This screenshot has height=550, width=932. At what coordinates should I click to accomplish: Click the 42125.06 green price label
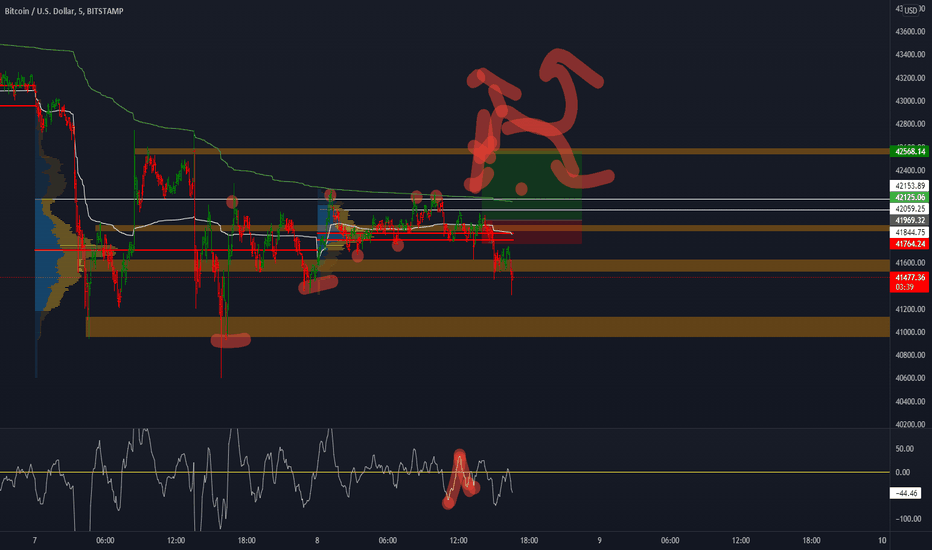(x=909, y=197)
